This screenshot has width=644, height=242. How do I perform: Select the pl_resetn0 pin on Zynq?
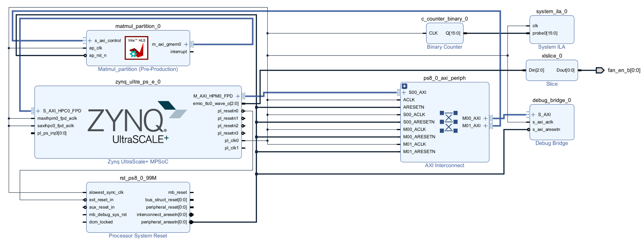[x=228, y=111]
